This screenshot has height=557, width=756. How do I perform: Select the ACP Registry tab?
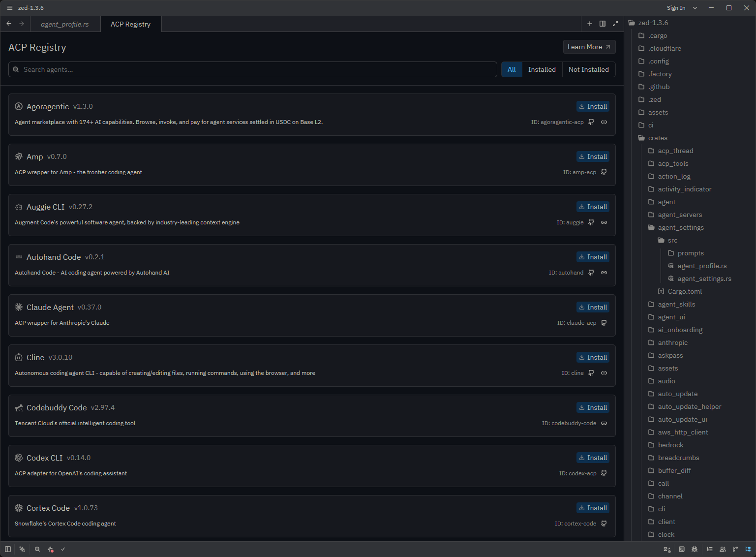tap(130, 24)
